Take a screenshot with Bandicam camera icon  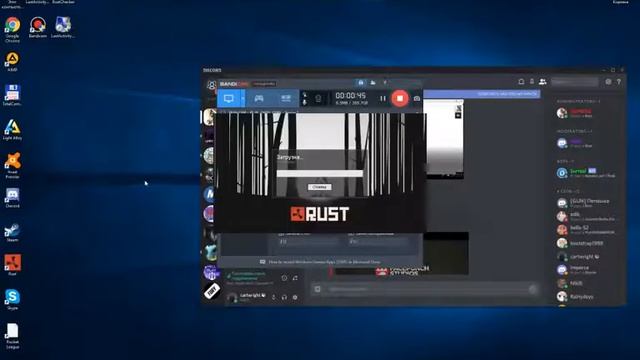pyautogui.click(x=416, y=98)
